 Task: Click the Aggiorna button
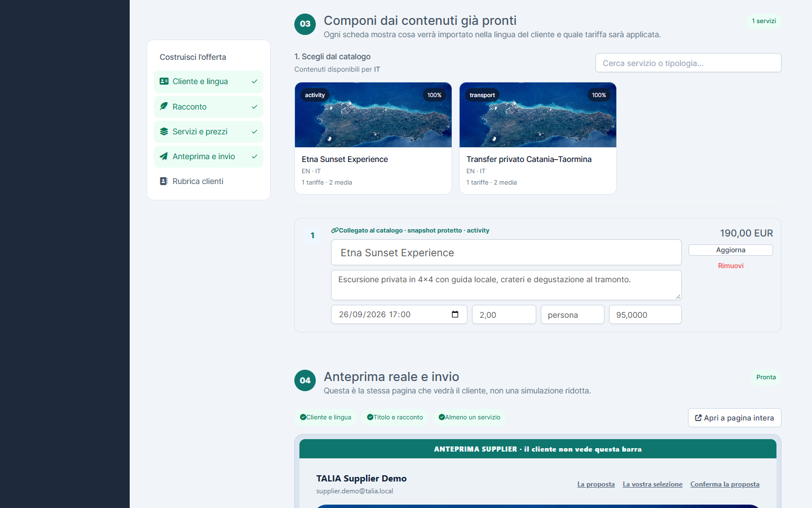pos(731,250)
